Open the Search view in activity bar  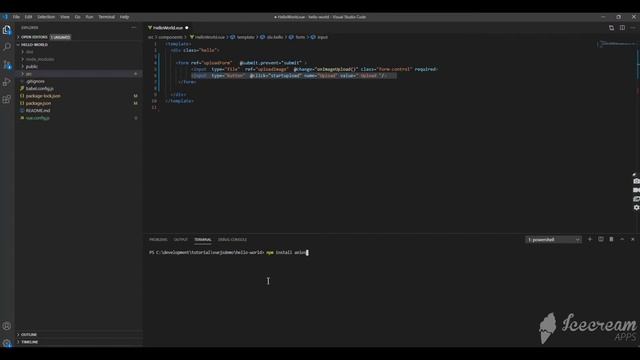tap(7, 47)
